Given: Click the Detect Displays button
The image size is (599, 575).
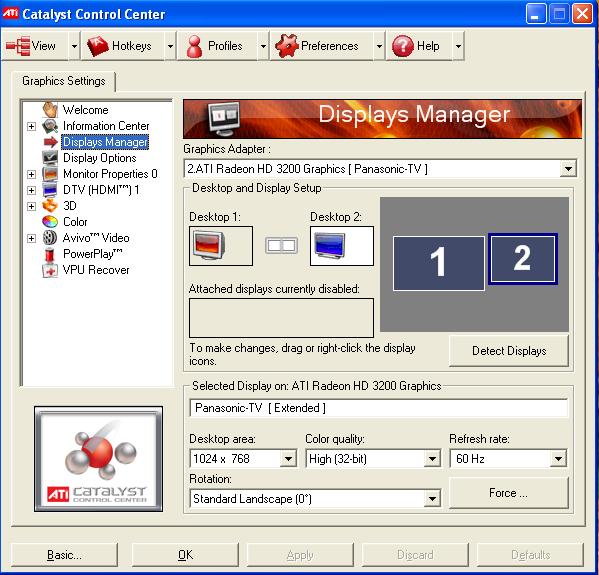Looking at the screenshot, I should 509,351.
